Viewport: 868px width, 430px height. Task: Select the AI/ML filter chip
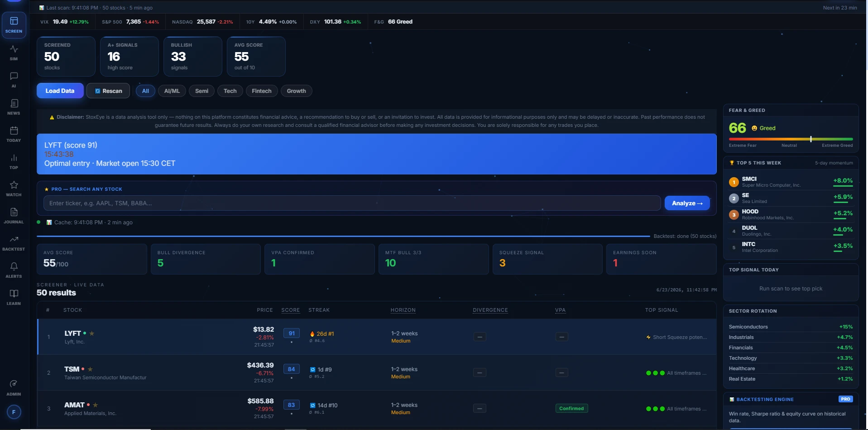(x=172, y=91)
